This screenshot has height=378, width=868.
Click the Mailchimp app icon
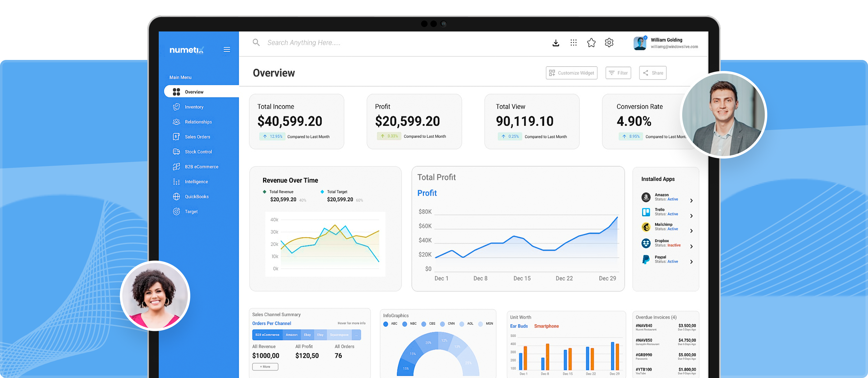[x=645, y=227]
